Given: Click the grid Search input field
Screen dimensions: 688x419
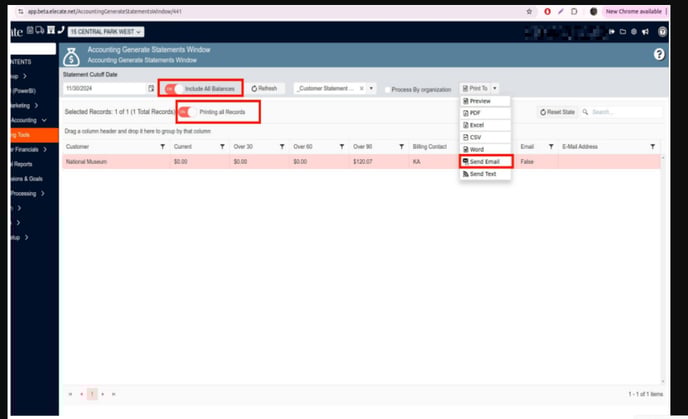Looking at the screenshot, I should pyautogui.click(x=622, y=112).
